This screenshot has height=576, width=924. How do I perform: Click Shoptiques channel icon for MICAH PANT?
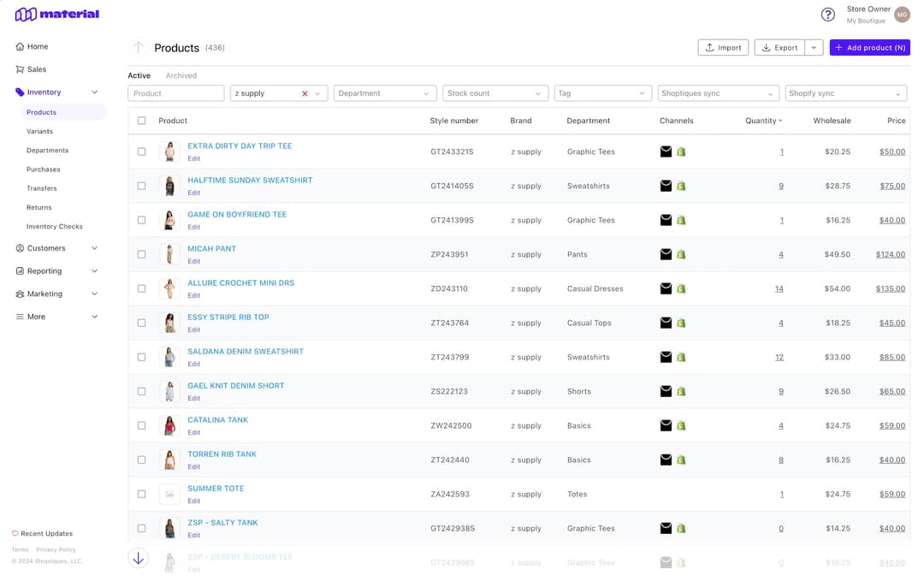pyautogui.click(x=666, y=254)
